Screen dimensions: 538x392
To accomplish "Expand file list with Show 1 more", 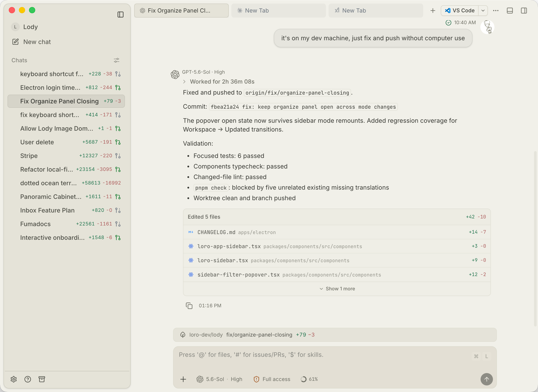I will [x=337, y=289].
